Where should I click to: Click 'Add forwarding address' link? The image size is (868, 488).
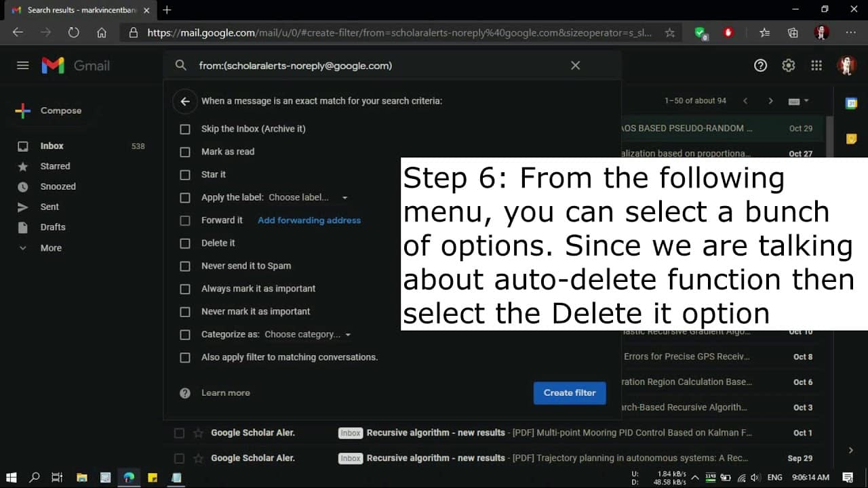(309, 220)
